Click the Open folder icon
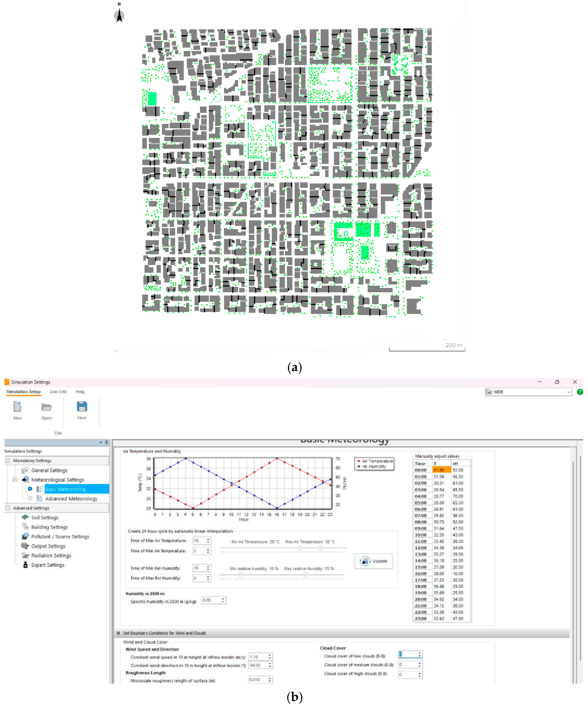This screenshot has width=588, height=708. (46, 407)
